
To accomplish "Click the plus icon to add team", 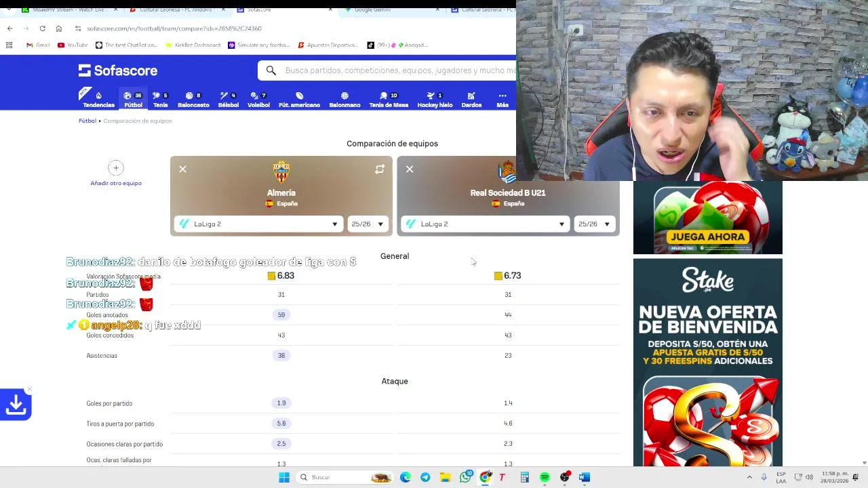I will 116,167.
